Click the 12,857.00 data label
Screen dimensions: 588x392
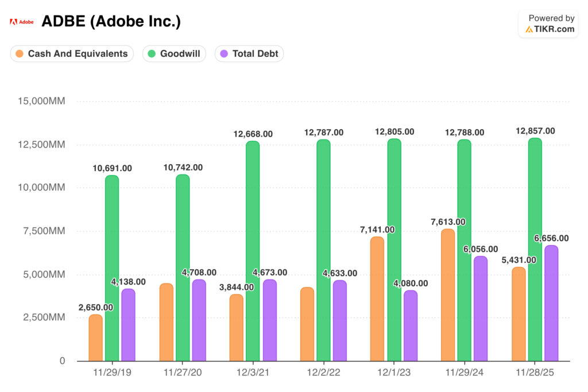pyautogui.click(x=536, y=131)
